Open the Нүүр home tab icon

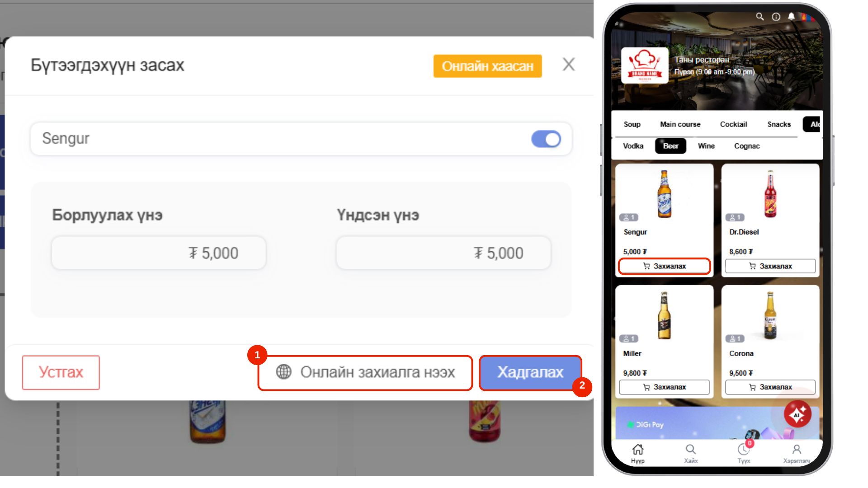pos(638,450)
